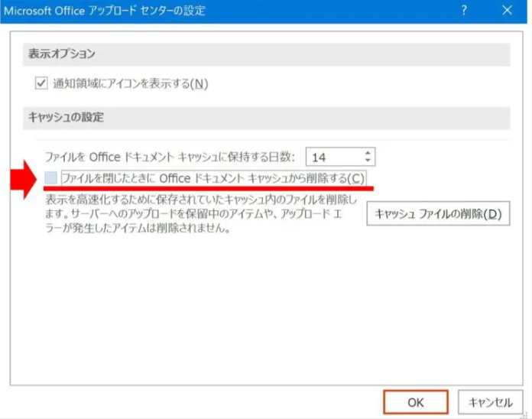Enable ファイルを閉じたときにキャッシュから削除する checkbox

click(51, 178)
